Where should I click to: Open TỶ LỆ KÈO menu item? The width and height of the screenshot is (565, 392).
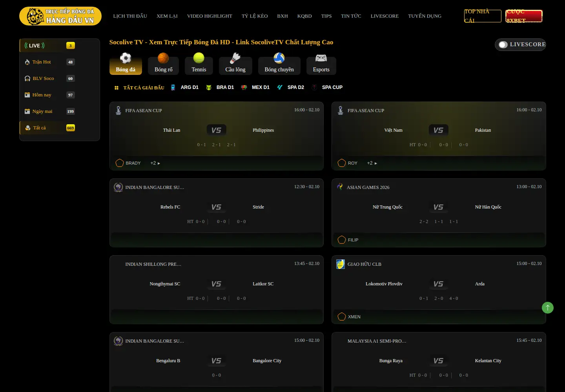click(255, 16)
